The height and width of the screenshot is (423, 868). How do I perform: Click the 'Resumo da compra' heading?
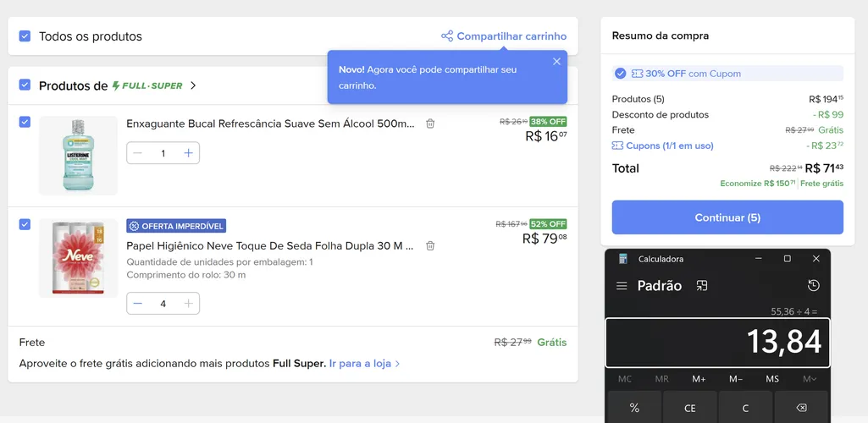pos(661,36)
